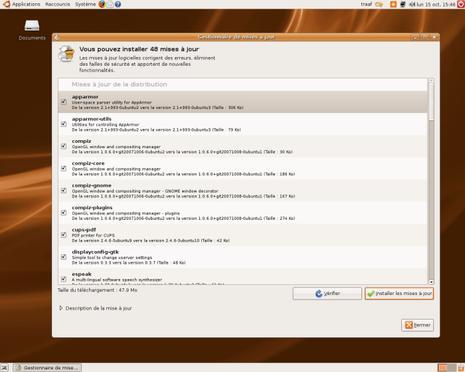
Task: Open the Système menu
Action: pos(85,4)
